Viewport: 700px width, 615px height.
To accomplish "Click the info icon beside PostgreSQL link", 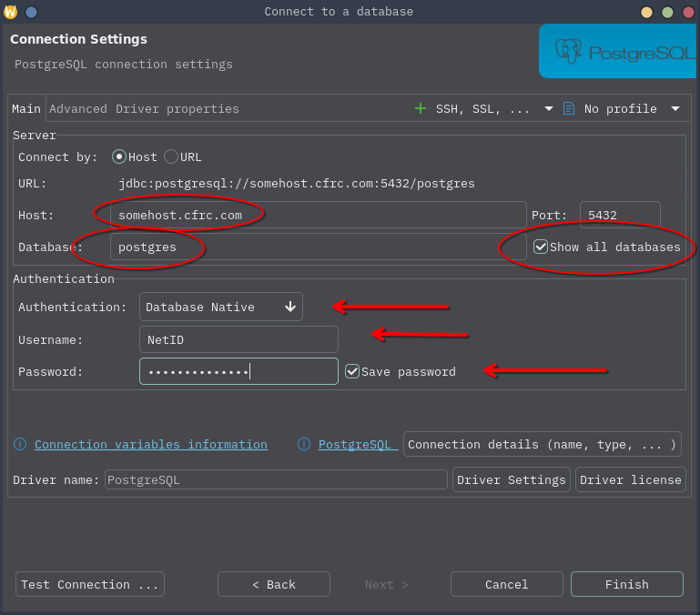I will 304,444.
